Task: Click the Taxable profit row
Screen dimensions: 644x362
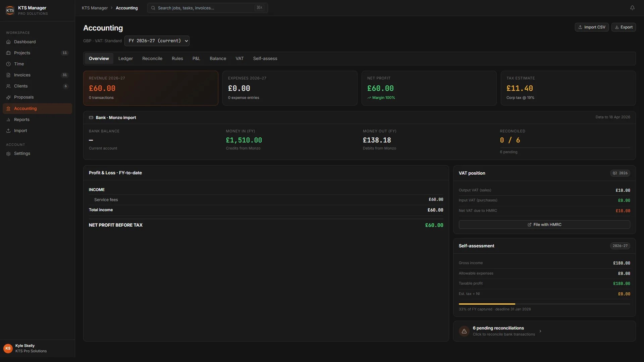Action: click(x=544, y=284)
